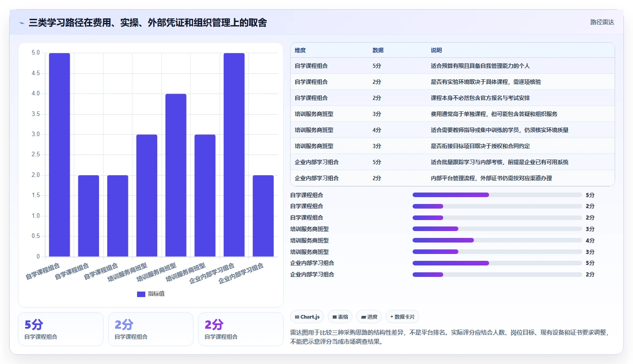The height and width of the screenshot is (364, 633).
Task: Select the 课程本身不必然包含官方报名与考试安排 cell
Action: pyautogui.click(x=480, y=98)
